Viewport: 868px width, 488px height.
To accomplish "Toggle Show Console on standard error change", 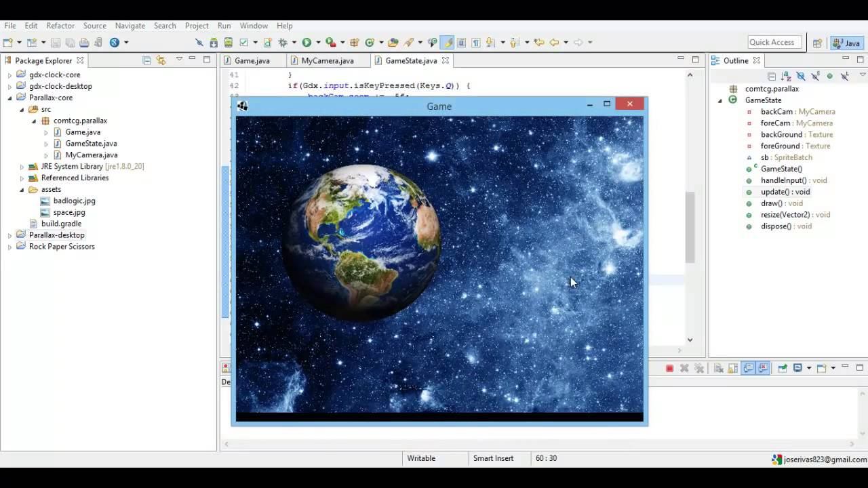I will 763,368.
